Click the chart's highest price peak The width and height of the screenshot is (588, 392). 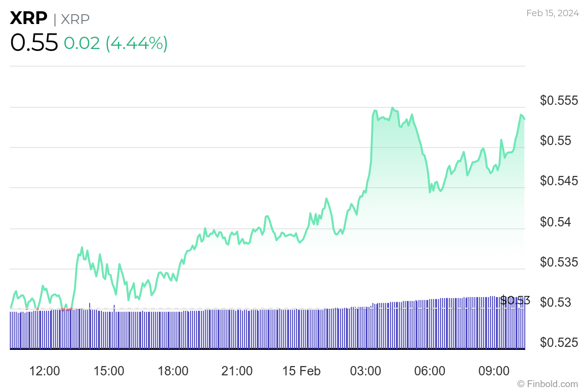(392, 107)
